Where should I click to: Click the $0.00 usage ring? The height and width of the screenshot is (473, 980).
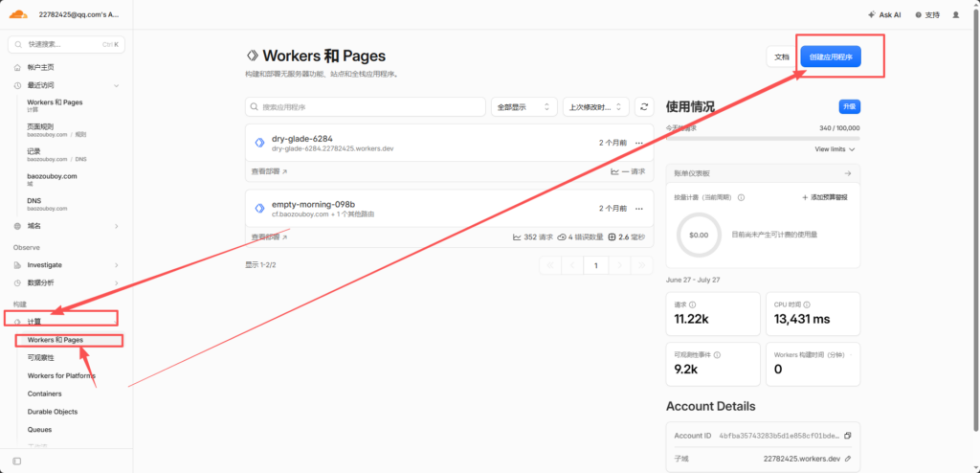[x=698, y=236]
